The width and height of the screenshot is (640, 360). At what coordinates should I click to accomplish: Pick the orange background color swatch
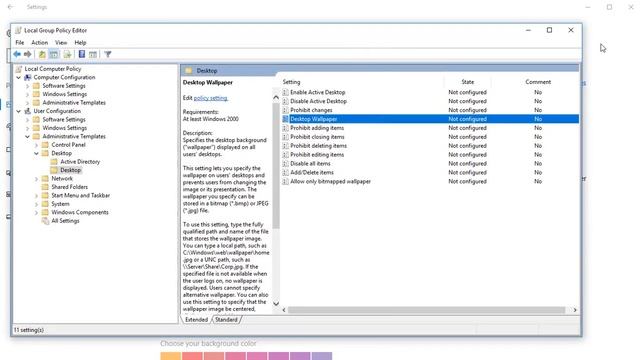point(171,356)
